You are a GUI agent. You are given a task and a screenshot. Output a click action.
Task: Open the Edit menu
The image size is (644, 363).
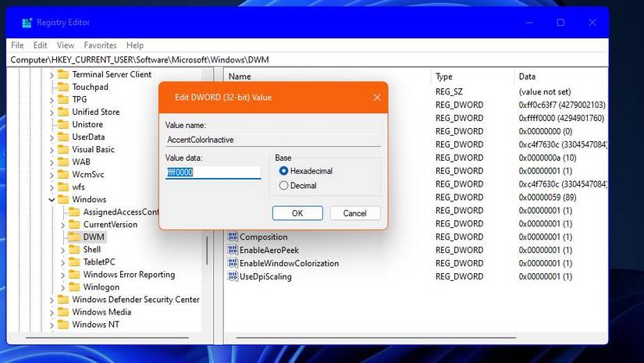[41, 45]
